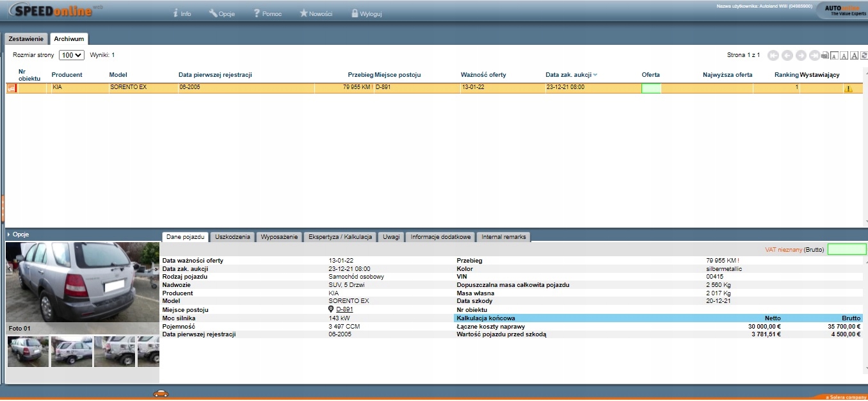
Task: Open the Rozmiar strony dropdown
Action: [72, 56]
